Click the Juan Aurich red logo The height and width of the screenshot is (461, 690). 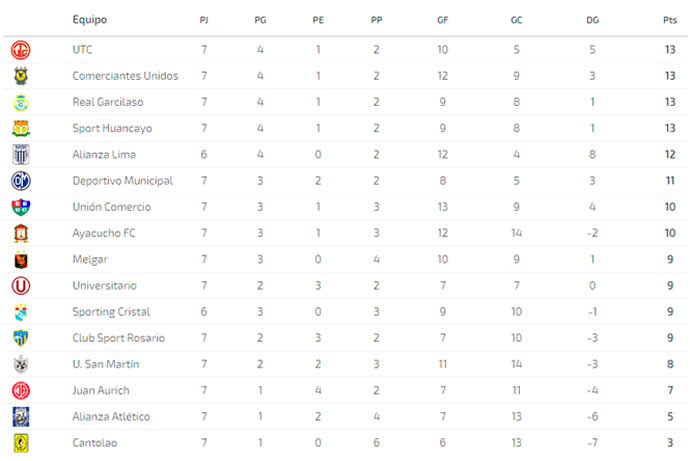[21, 391]
